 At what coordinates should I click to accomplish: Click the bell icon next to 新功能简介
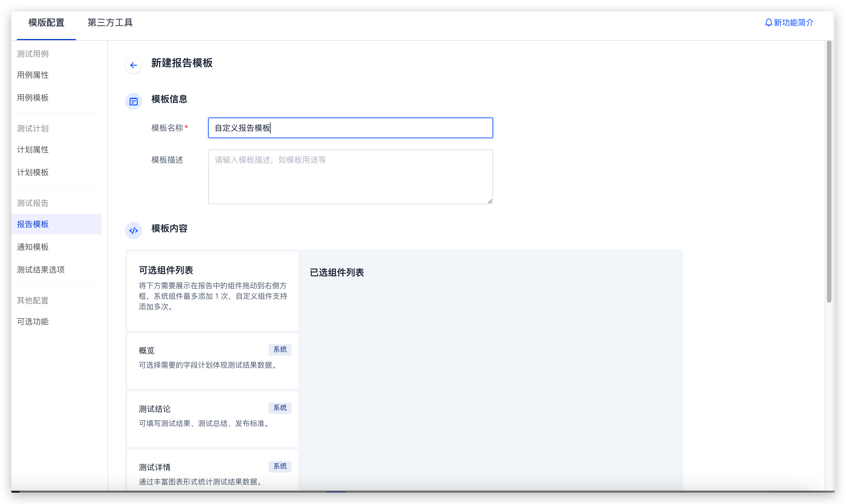pyautogui.click(x=768, y=23)
